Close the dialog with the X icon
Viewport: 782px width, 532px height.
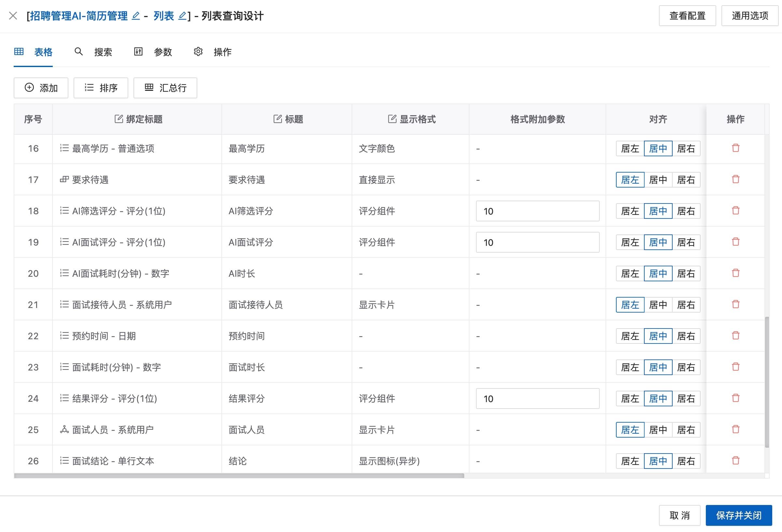pyautogui.click(x=13, y=16)
